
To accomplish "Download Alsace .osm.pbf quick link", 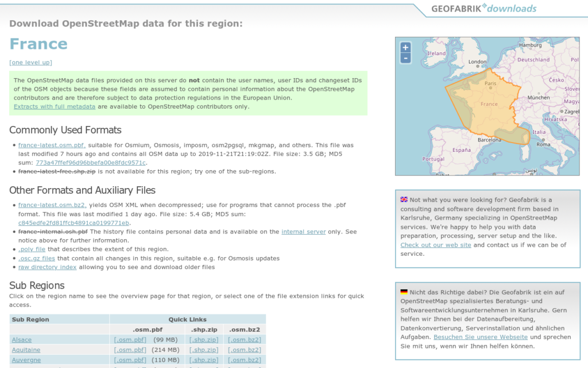I will pyautogui.click(x=130, y=340).
